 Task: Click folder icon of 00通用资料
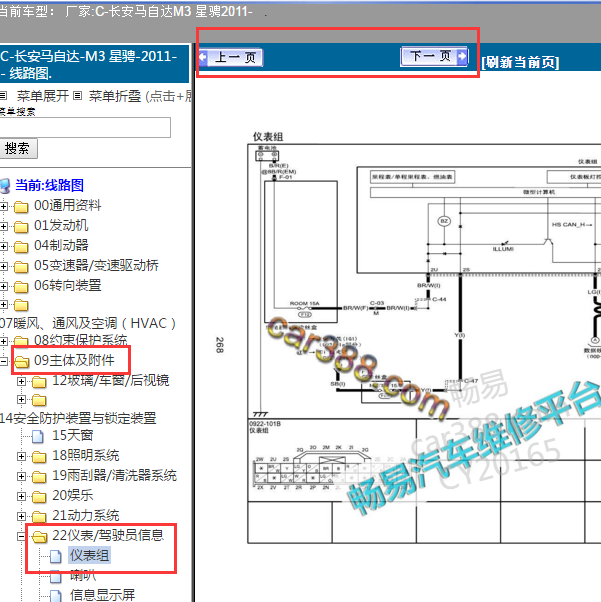[x=21, y=207]
